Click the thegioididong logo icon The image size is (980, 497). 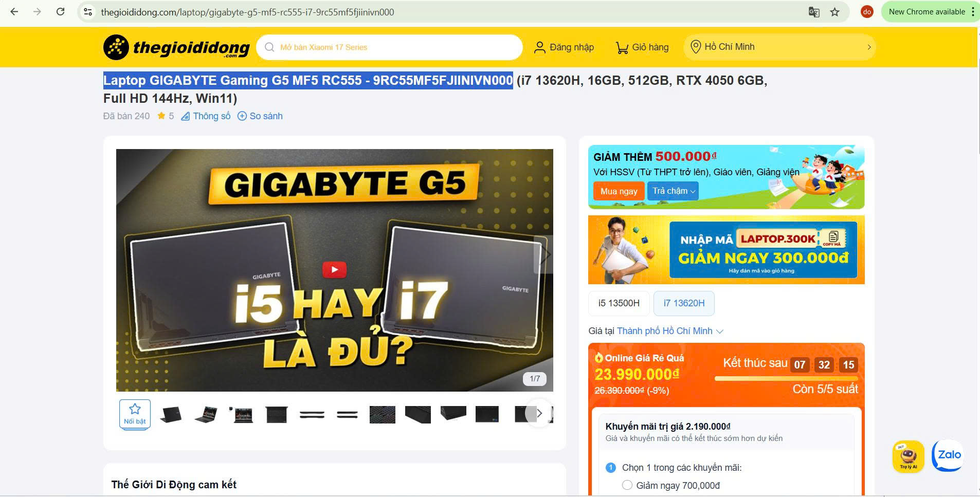pyautogui.click(x=116, y=47)
